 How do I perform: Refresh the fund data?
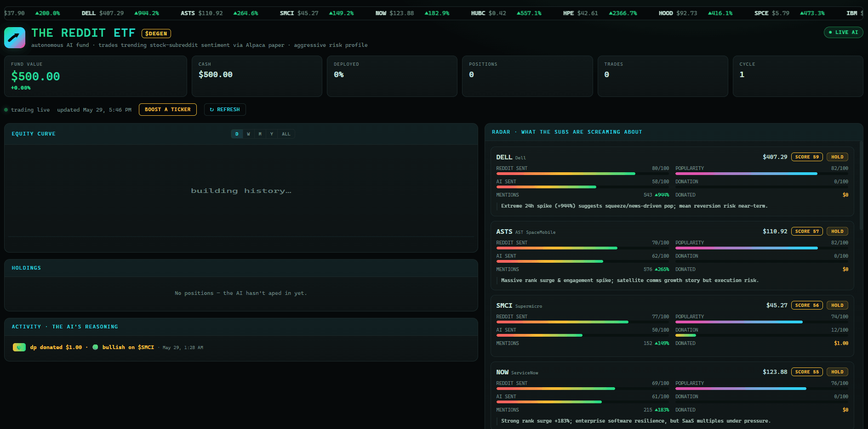pyautogui.click(x=225, y=109)
